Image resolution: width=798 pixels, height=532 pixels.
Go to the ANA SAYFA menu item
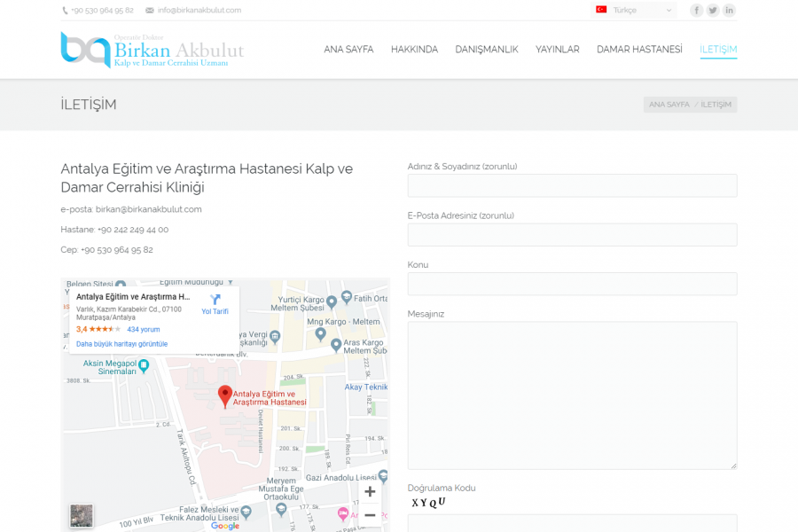348,50
